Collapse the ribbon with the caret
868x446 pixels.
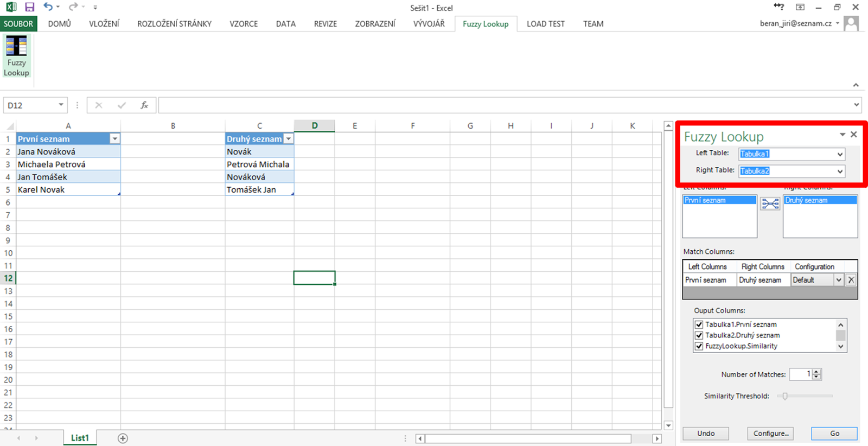tap(856, 85)
